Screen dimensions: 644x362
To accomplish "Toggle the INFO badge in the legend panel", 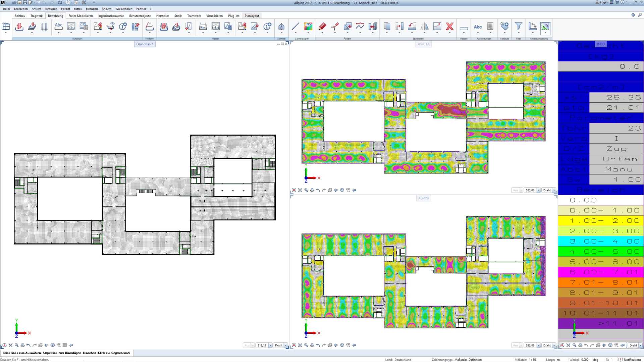I will tap(601, 44).
